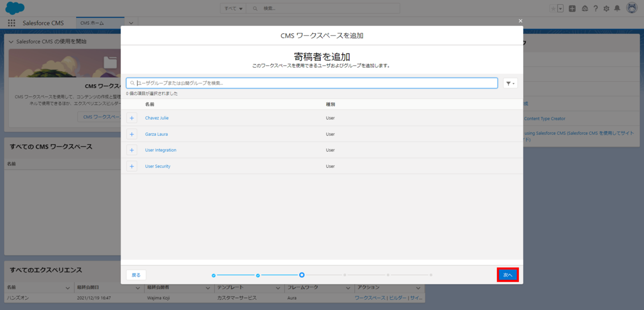Open the 名前 column menu in experiences table
Screen dimensions: 644x310
(x=68, y=287)
